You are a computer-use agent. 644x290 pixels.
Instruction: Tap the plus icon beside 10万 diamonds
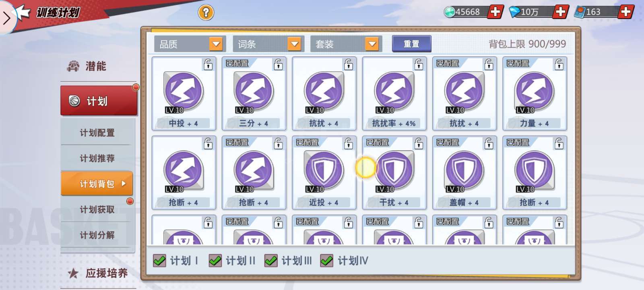pyautogui.click(x=560, y=12)
